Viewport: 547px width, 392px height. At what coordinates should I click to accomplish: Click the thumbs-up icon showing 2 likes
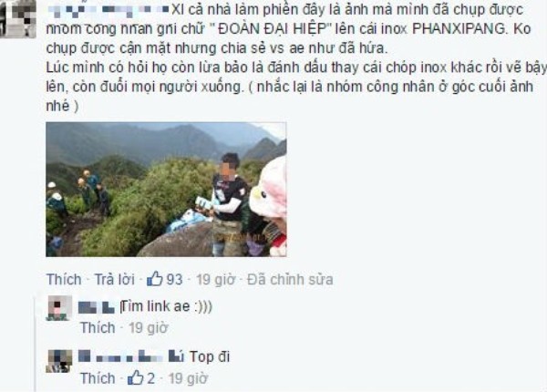coord(136,377)
